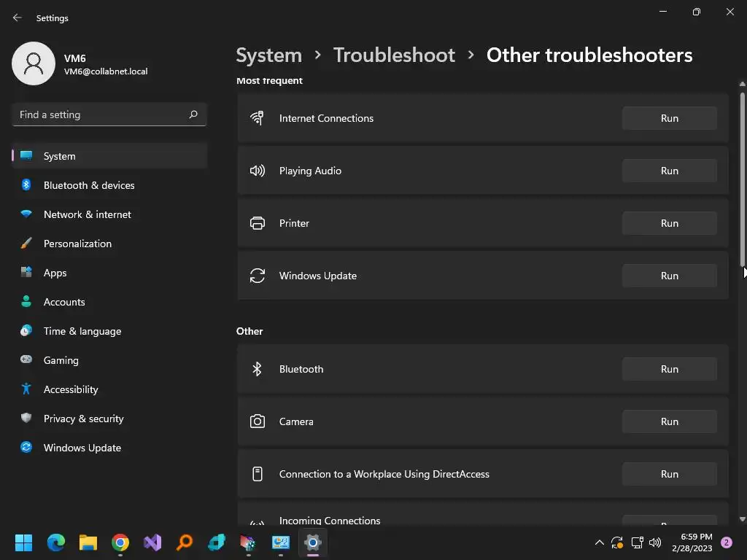Open Accounts settings

click(x=109, y=302)
